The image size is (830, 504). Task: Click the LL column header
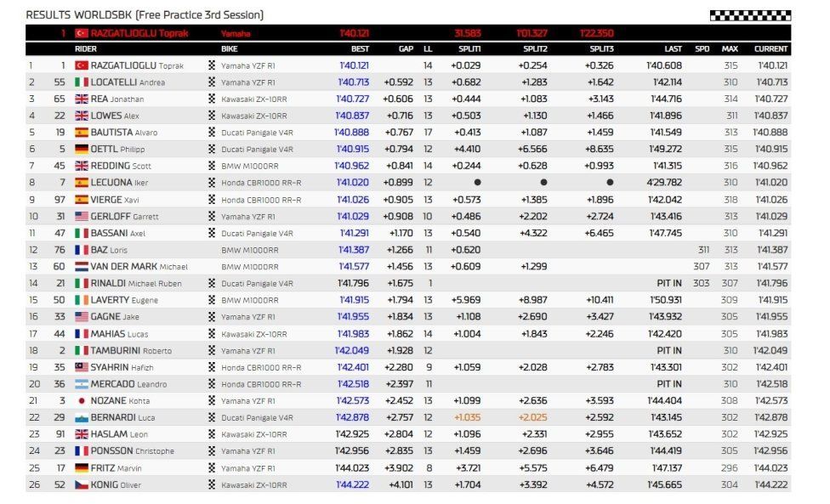tap(429, 48)
